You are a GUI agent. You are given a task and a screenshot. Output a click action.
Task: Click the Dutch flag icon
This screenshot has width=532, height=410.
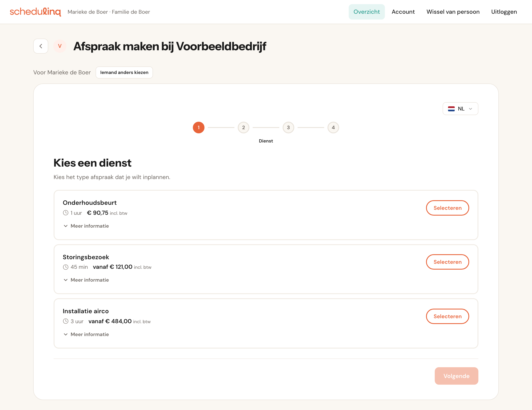click(x=451, y=109)
